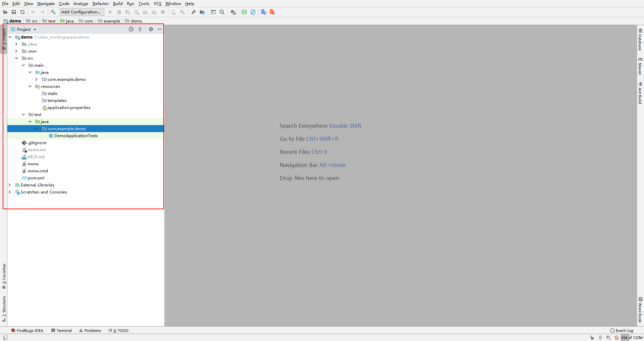Select the pom.xml file

36,178
